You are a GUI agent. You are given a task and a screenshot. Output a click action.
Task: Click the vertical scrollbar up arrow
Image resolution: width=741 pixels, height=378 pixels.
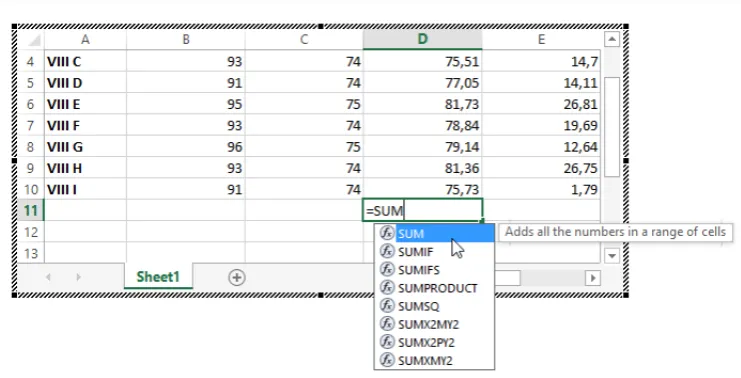(x=612, y=39)
